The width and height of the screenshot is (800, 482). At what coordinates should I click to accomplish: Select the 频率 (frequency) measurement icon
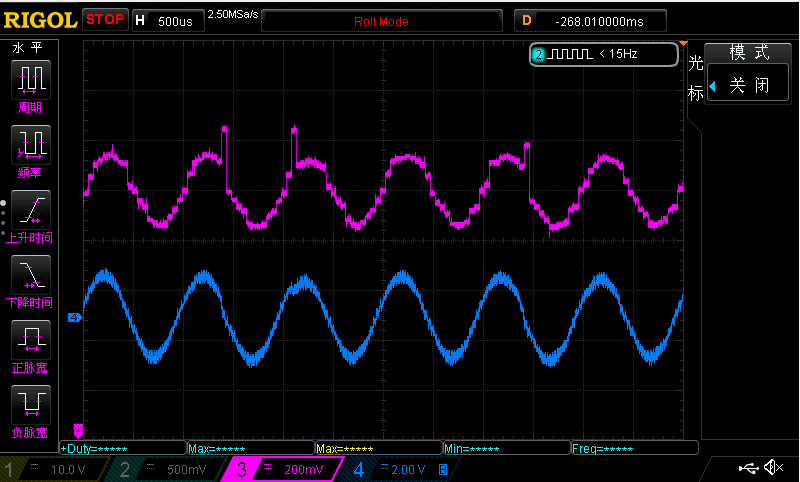point(31,144)
